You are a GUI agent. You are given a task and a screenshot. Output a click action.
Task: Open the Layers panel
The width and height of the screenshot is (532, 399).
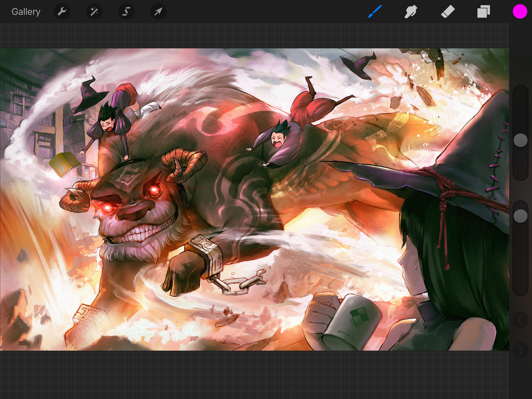point(483,12)
